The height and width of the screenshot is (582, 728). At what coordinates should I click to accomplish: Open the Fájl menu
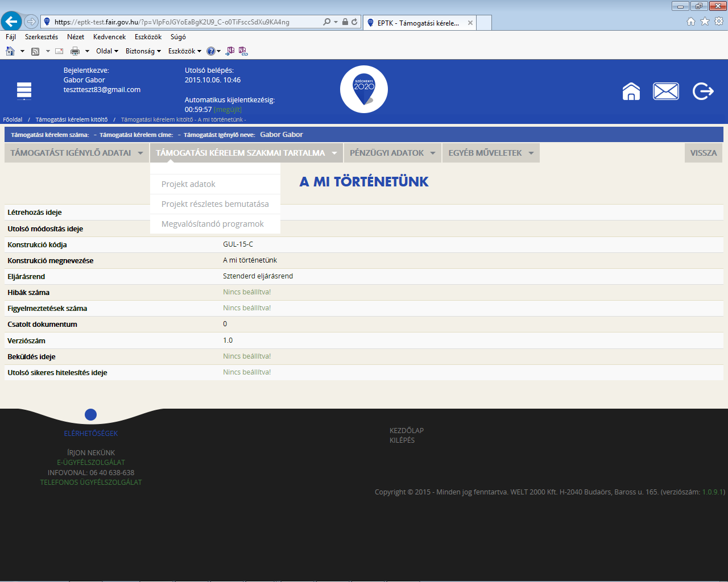click(x=11, y=37)
